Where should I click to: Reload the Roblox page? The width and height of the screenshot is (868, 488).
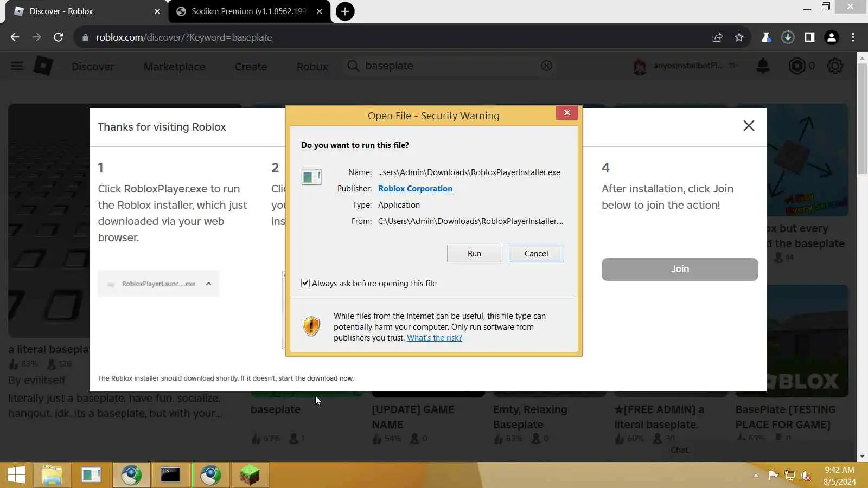pos(58,37)
